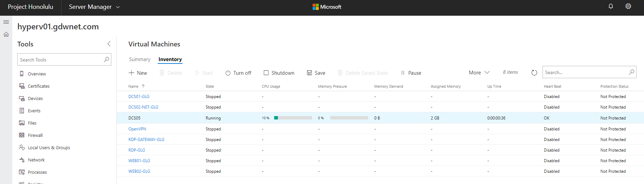Select the DCS05 row name

[x=134, y=118]
